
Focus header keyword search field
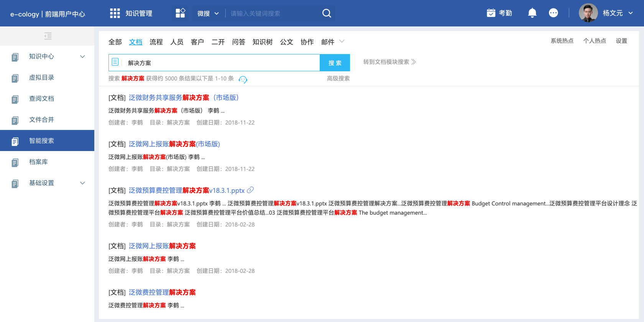tap(272, 13)
